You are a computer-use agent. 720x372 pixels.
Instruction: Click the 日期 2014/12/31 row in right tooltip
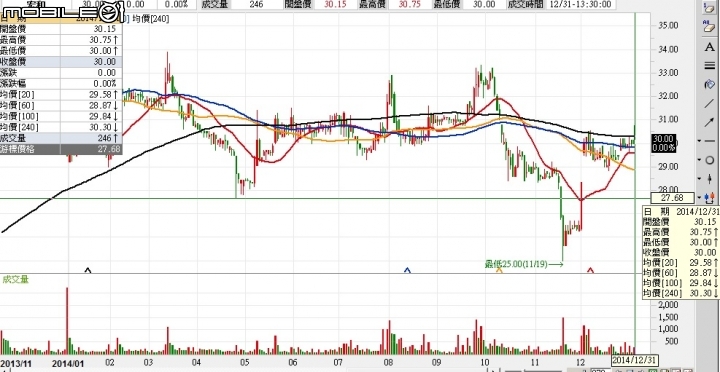681,212
